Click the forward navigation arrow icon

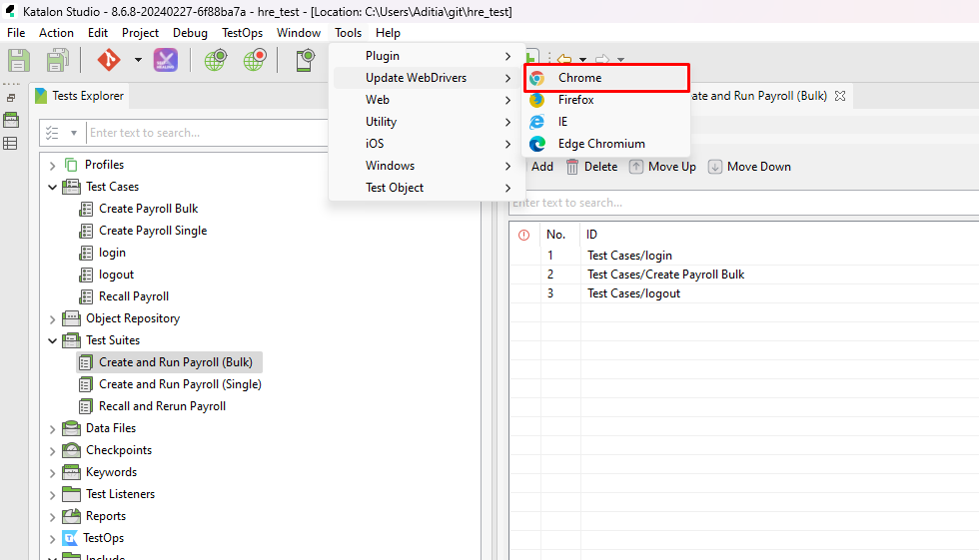coord(602,59)
